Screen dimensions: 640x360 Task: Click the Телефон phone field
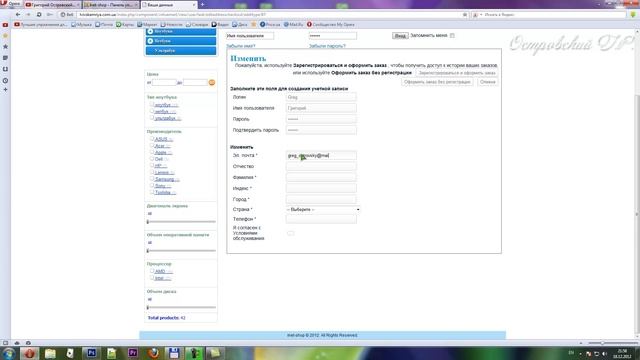click(x=321, y=219)
